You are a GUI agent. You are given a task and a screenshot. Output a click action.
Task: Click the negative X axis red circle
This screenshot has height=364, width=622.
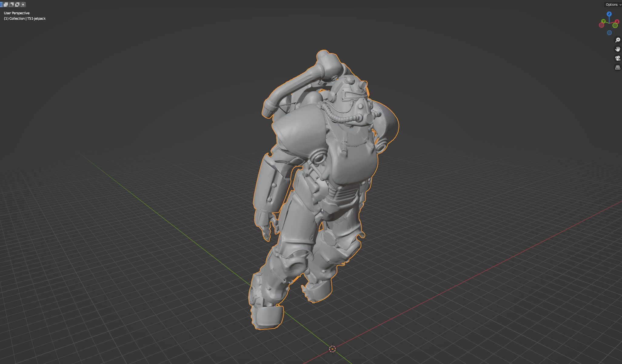[x=601, y=25]
